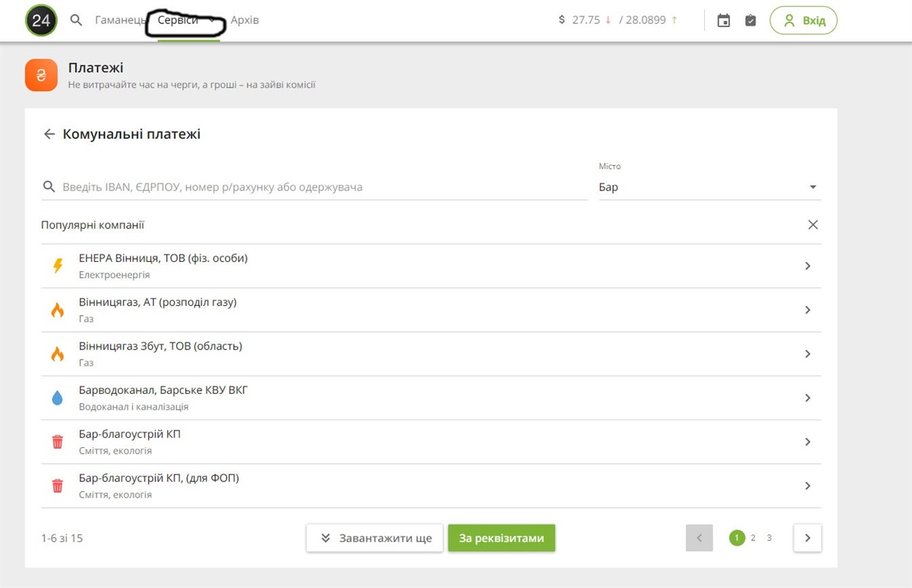Open Бар-благоустрій КП row chevron
The width and height of the screenshot is (912, 588).
pos(808,442)
